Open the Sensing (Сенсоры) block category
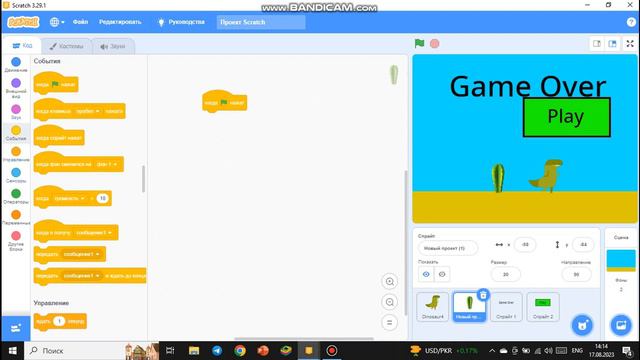This screenshot has width=640, height=360. [16, 176]
